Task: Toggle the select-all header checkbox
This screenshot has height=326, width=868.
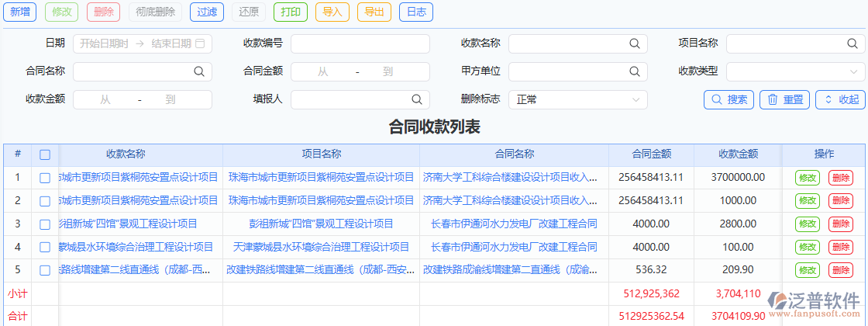Action: 45,154
